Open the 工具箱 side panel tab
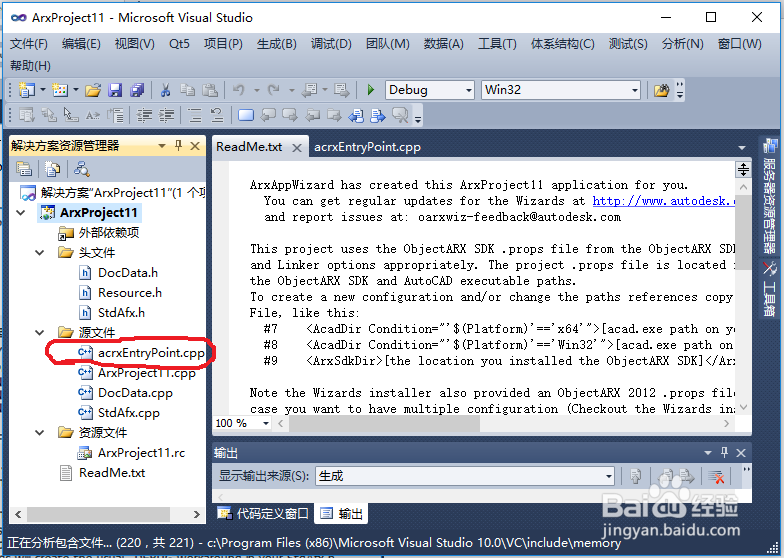The image size is (784, 558). coord(769,290)
